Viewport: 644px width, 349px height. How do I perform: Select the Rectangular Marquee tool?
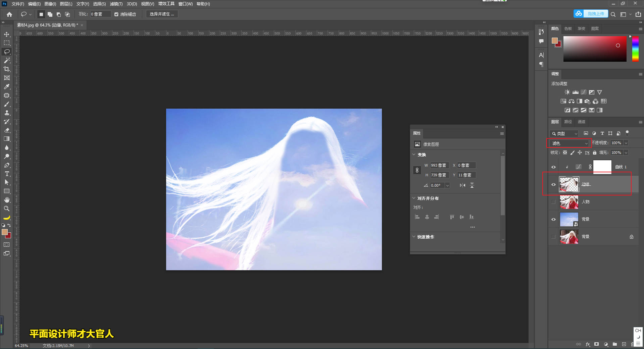click(7, 43)
